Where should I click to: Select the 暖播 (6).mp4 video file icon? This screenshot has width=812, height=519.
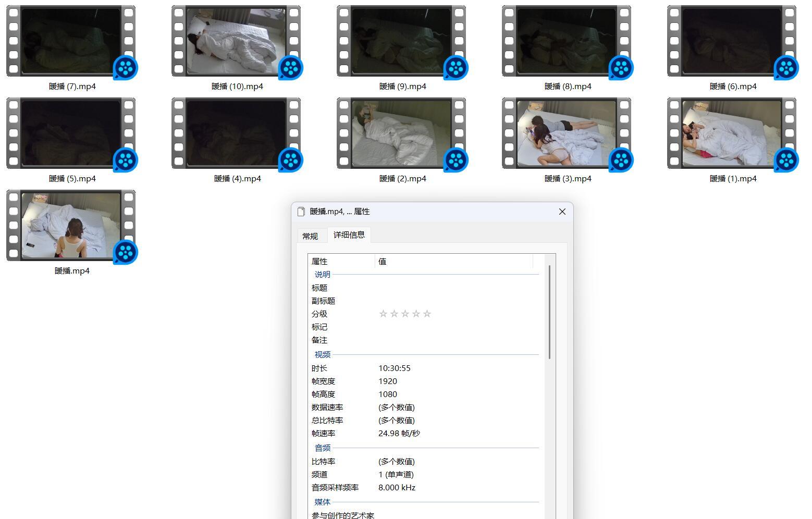[732, 42]
